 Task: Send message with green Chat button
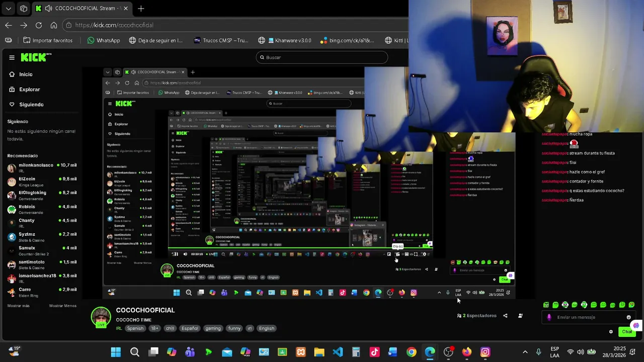(627, 332)
